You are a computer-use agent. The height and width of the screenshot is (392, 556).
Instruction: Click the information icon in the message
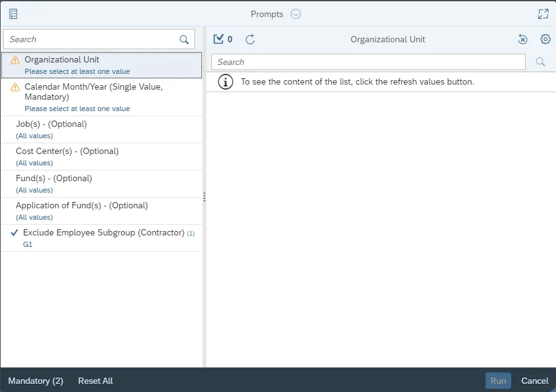[224, 81]
